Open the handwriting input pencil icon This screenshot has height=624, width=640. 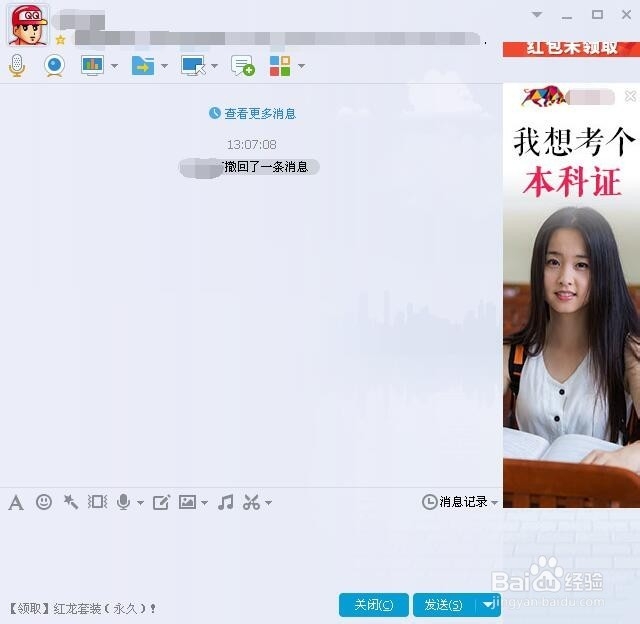pos(161,502)
